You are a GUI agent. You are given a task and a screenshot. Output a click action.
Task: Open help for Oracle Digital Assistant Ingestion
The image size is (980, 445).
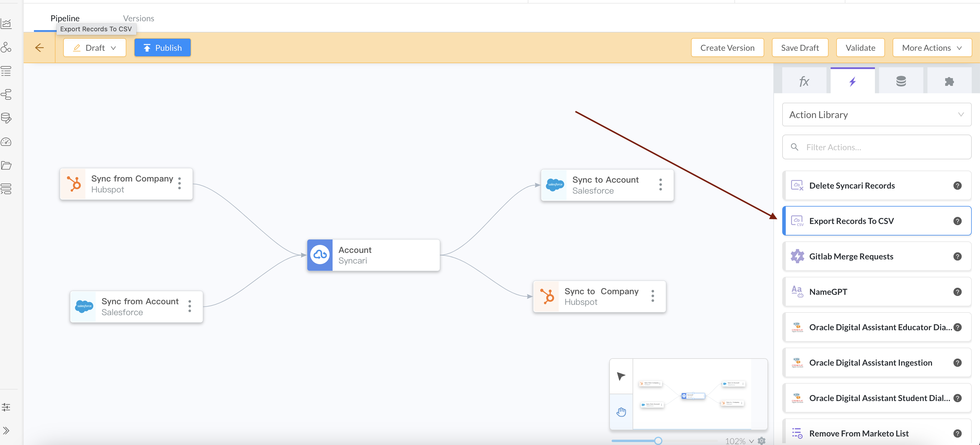pyautogui.click(x=957, y=362)
